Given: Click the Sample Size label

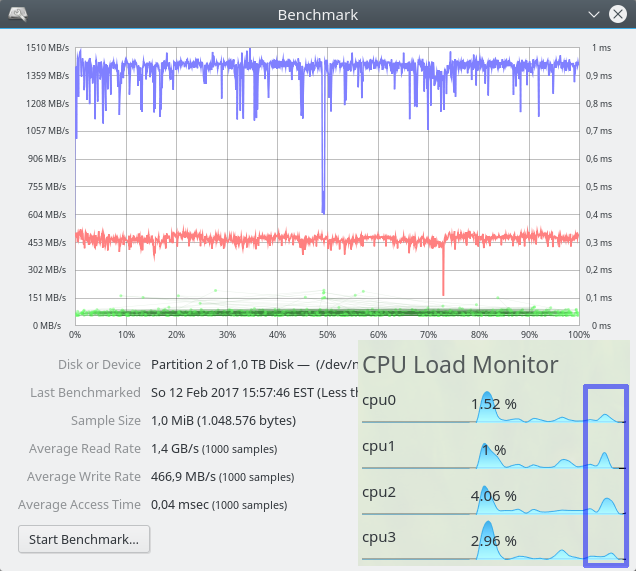Looking at the screenshot, I should click(106, 421).
